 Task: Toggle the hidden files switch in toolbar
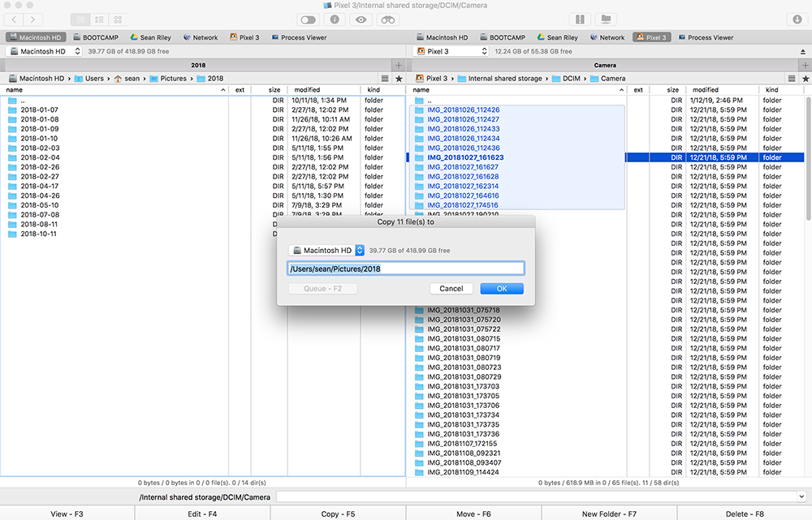pos(309,19)
